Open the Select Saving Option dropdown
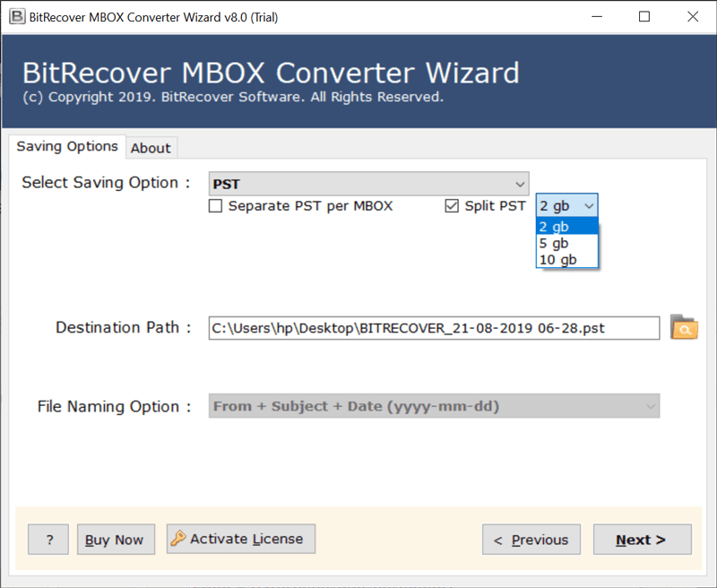The image size is (717, 588). click(368, 184)
